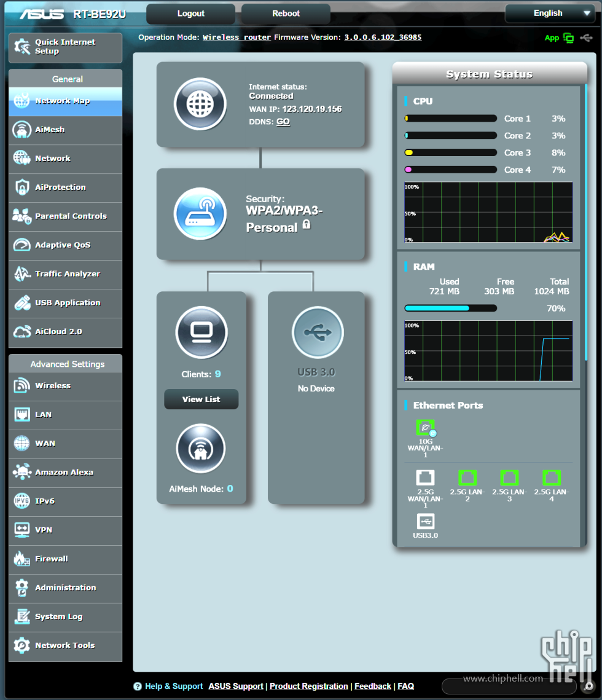Click the Traffic Analyzer graph icon
The height and width of the screenshot is (700, 602).
coord(22,274)
